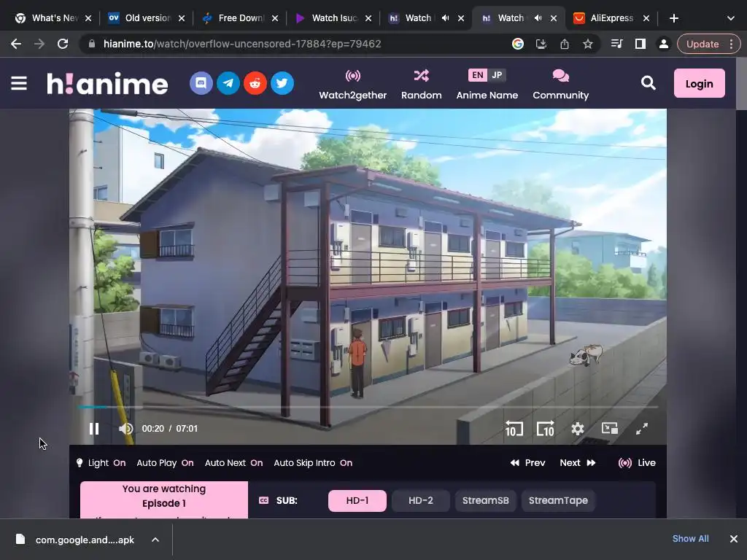Toggle Auto Play setting

click(165, 463)
